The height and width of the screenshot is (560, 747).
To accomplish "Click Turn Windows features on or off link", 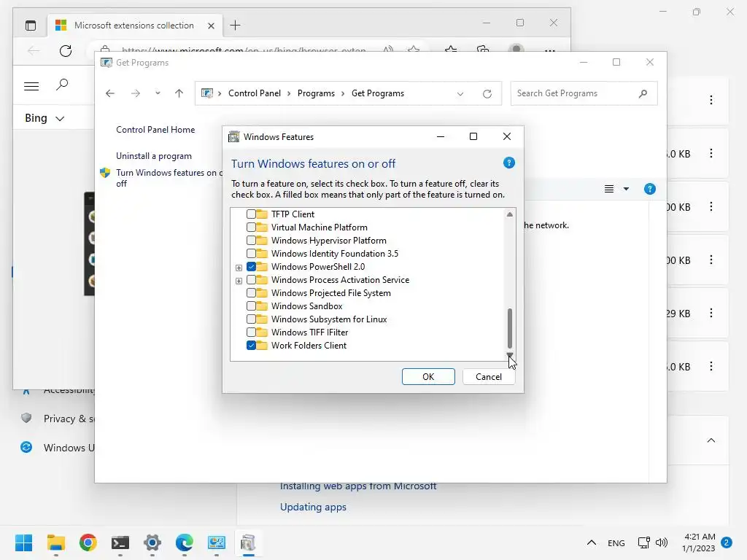I will coord(169,178).
